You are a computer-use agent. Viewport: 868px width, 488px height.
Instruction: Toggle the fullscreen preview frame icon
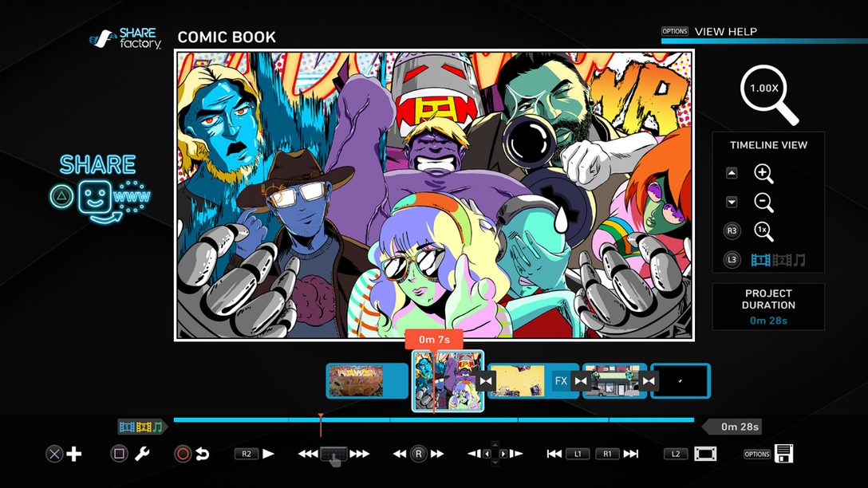(705, 455)
